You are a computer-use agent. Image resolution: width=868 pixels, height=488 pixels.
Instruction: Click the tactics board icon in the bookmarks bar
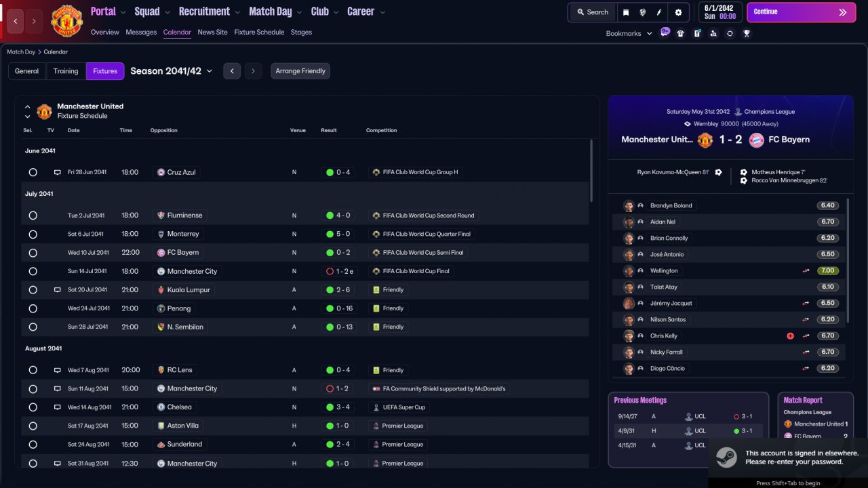point(697,33)
